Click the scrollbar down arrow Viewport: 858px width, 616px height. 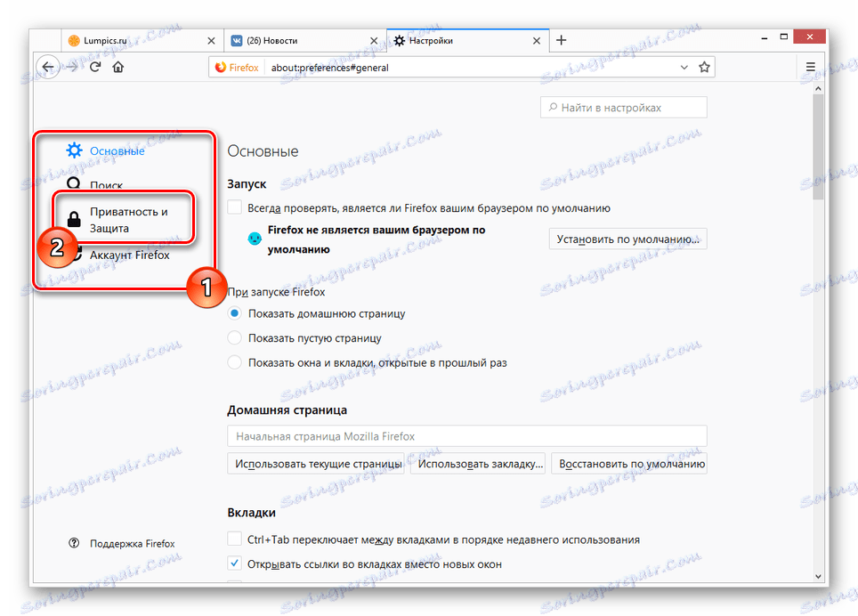click(818, 576)
